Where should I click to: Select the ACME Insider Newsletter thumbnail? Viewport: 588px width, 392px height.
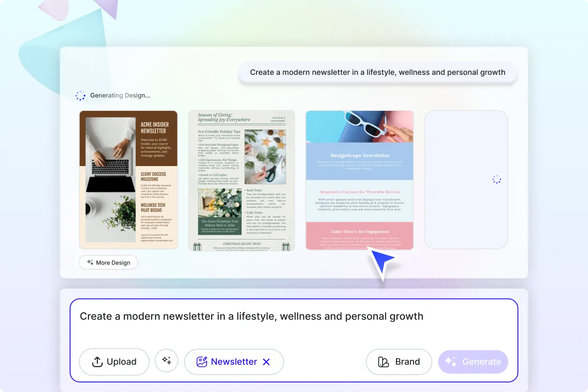coord(128,180)
